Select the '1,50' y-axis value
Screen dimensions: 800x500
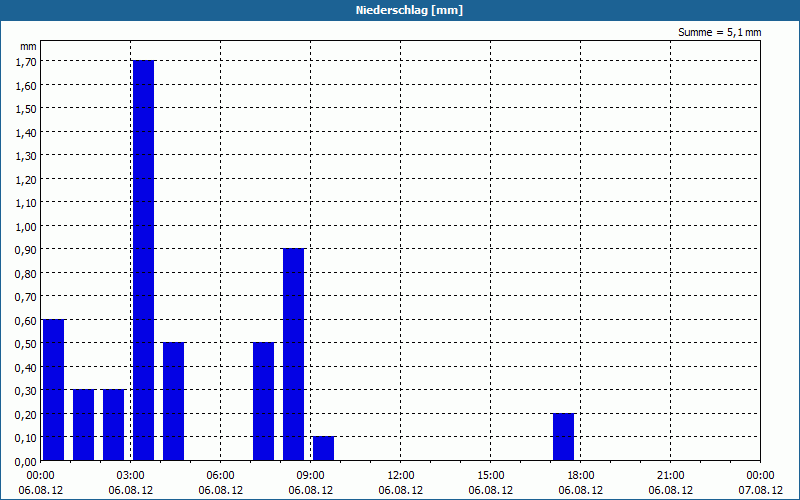tap(26, 109)
